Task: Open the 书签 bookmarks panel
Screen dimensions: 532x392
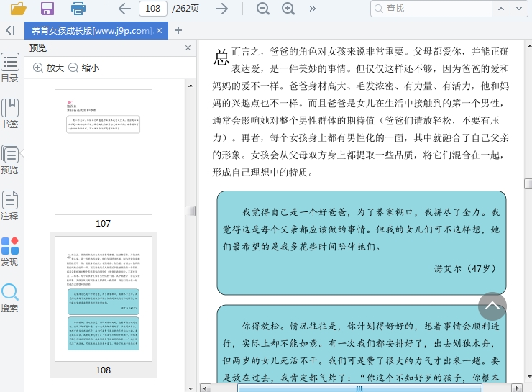Action: (10, 114)
